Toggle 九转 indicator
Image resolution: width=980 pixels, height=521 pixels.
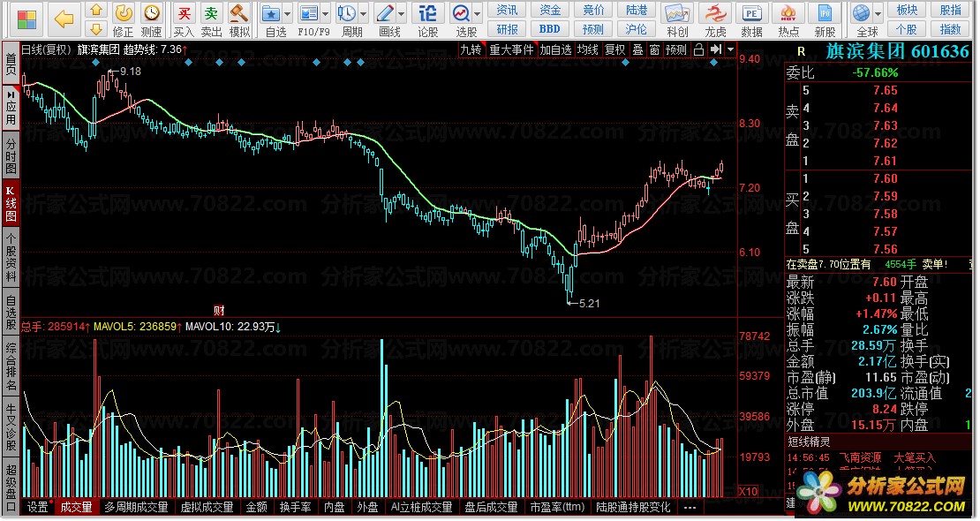tap(471, 49)
